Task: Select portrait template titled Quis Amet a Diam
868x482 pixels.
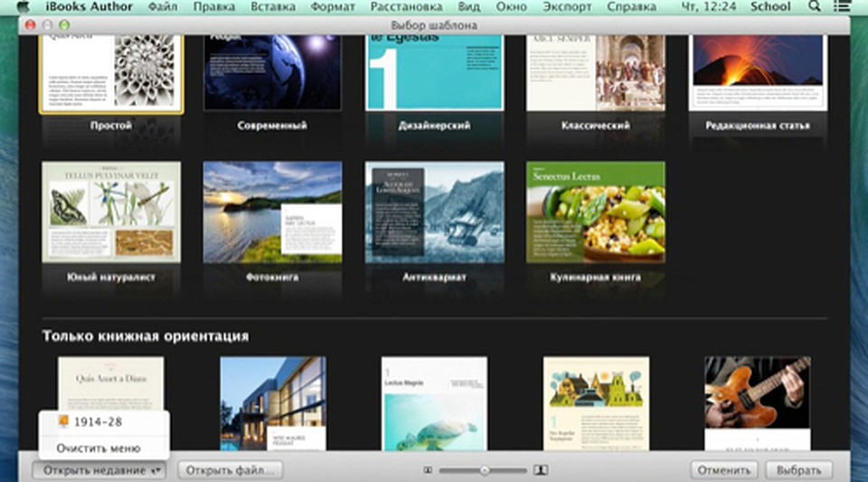Action: tap(111, 383)
